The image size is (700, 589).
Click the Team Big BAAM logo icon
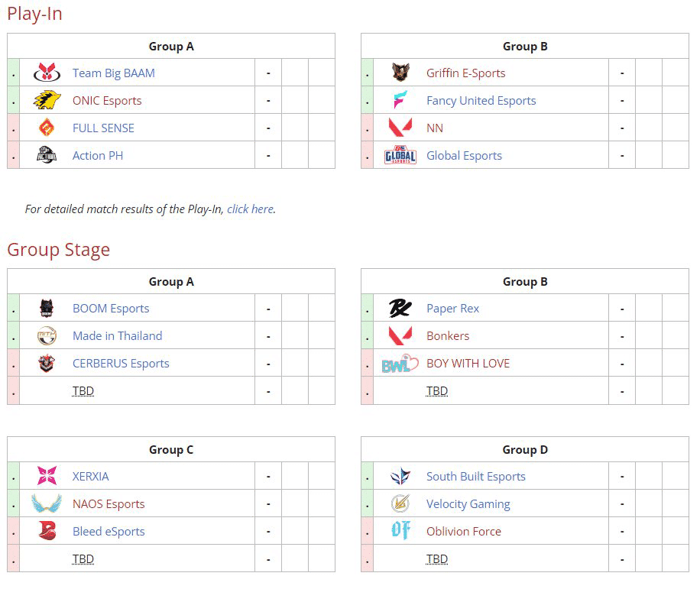pyautogui.click(x=47, y=73)
